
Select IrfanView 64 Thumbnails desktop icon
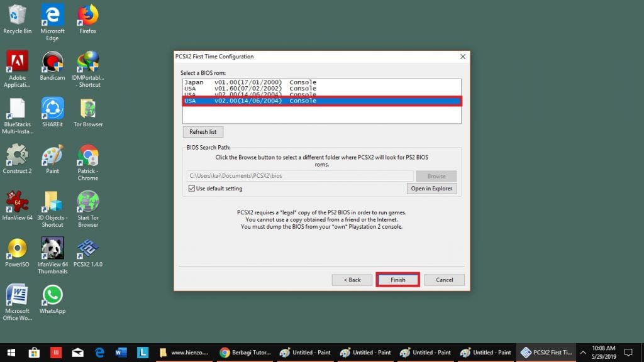click(52, 256)
